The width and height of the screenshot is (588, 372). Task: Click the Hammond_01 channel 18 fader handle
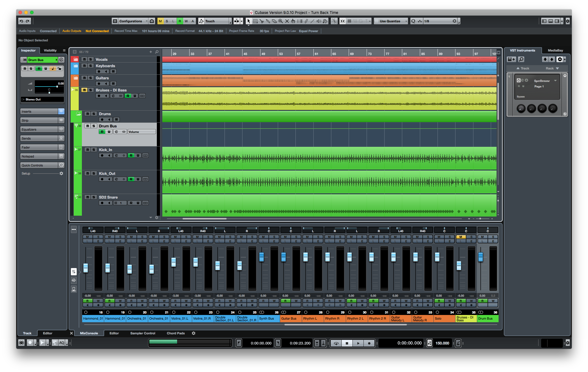click(86, 268)
